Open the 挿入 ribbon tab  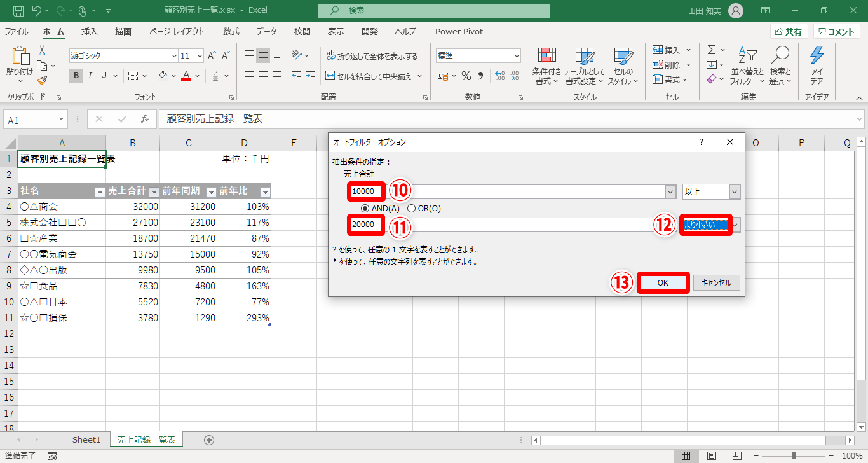pyautogui.click(x=90, y=31)
